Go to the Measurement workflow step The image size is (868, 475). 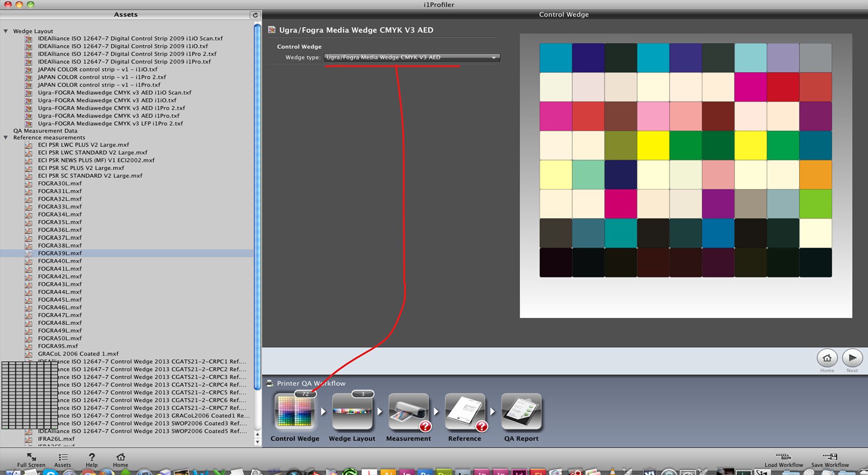[408, 412]
